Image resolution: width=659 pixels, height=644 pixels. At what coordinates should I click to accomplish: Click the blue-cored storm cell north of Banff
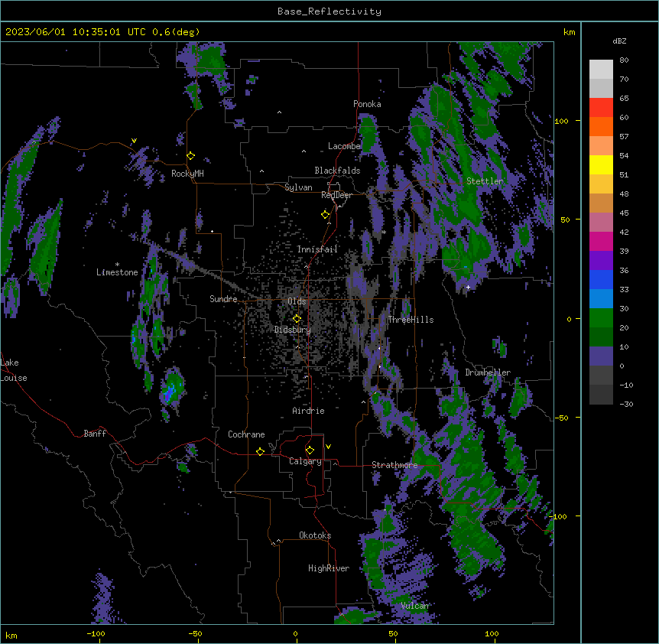(171, 389)
